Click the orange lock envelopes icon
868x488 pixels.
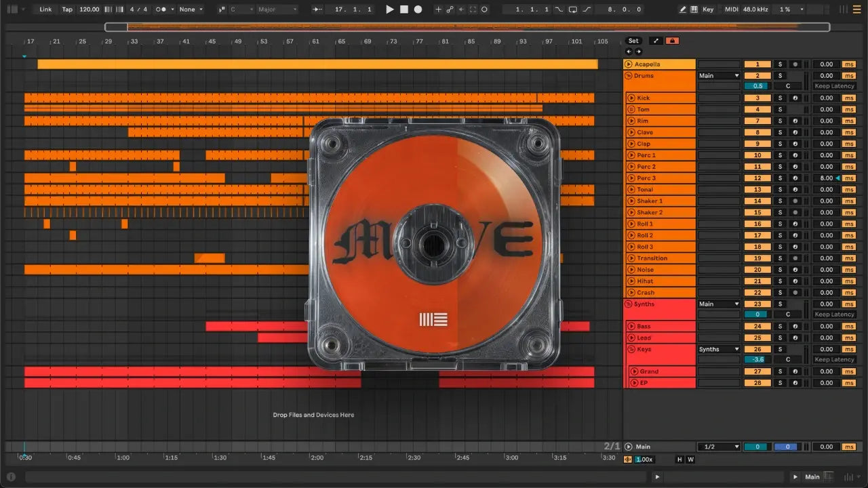pyautogui.click(x=672, y=41)
